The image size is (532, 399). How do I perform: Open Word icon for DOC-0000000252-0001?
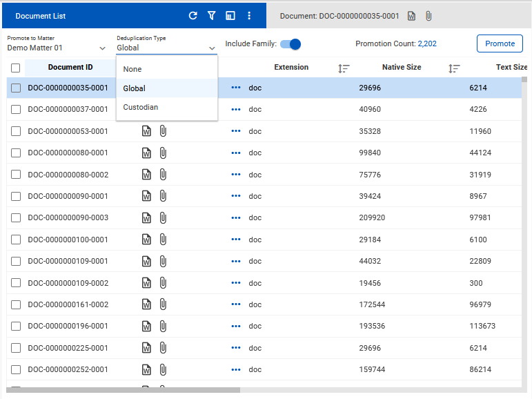tap(146, 369)
